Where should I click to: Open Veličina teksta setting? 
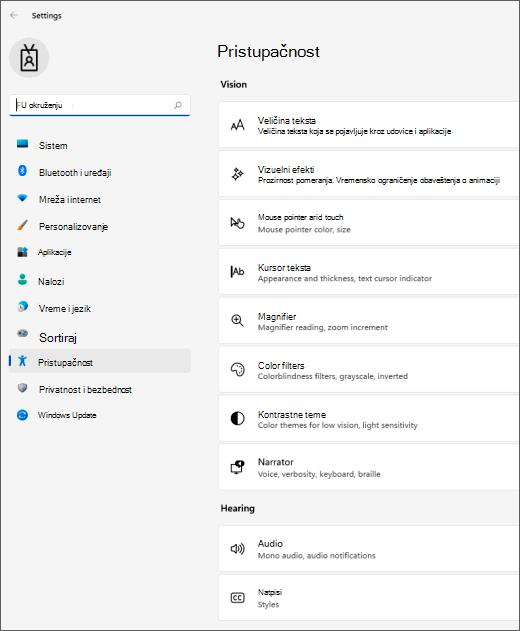tap(369, 125)
